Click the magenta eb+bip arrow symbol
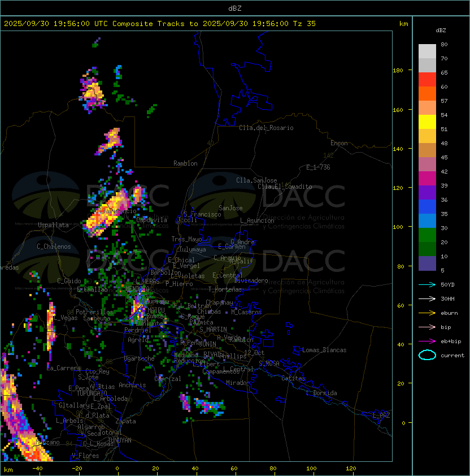This screenshot has width=470, height=476. [x=427, y=341]
